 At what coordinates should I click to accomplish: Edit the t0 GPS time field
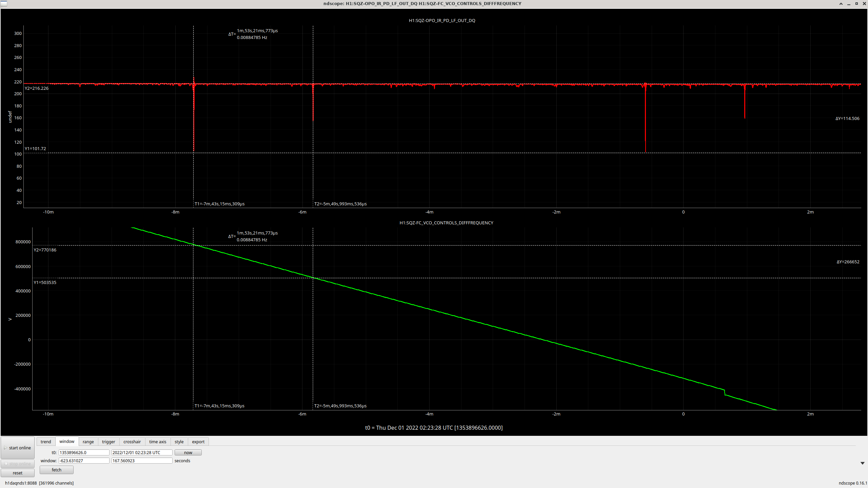pos(84,452)
